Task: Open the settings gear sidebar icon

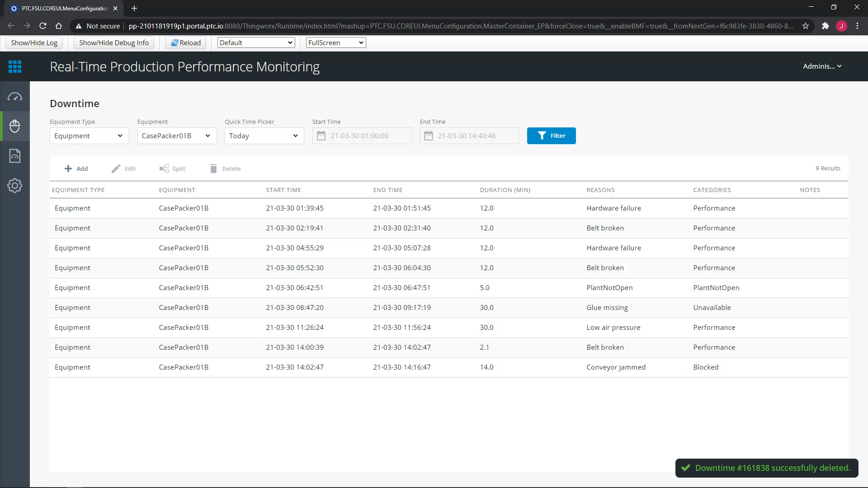Action: (15, 186)
